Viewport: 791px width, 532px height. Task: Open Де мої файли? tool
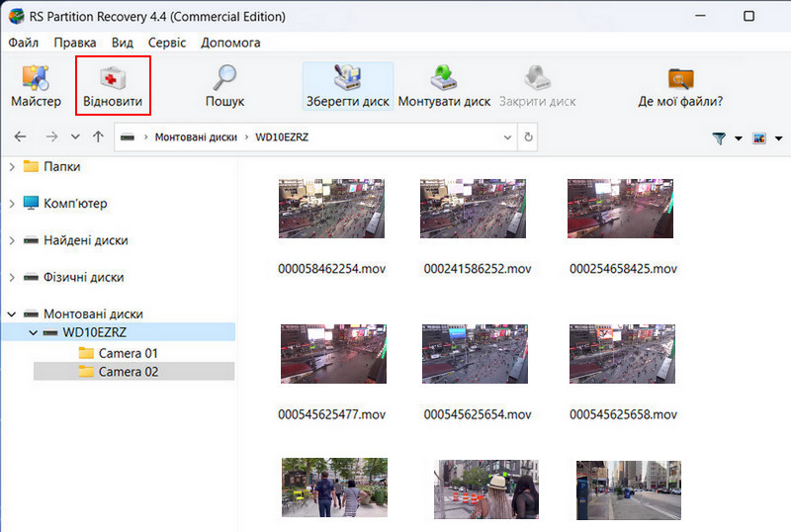[x=680, y=86]
